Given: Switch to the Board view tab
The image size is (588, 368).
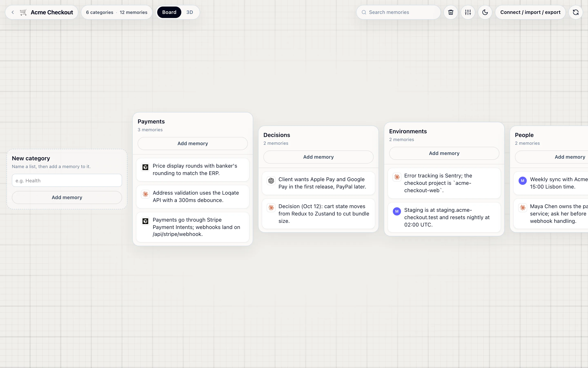Looking at the screenshot, I should pyautogui.click(x=169, y=12).
